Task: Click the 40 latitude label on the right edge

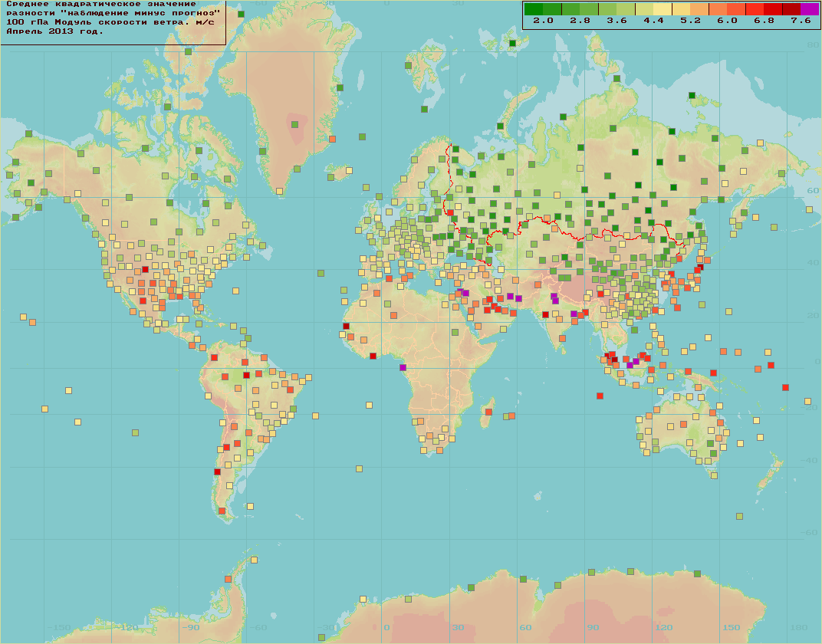Action: pyautogui.click(x=813, y=262)
